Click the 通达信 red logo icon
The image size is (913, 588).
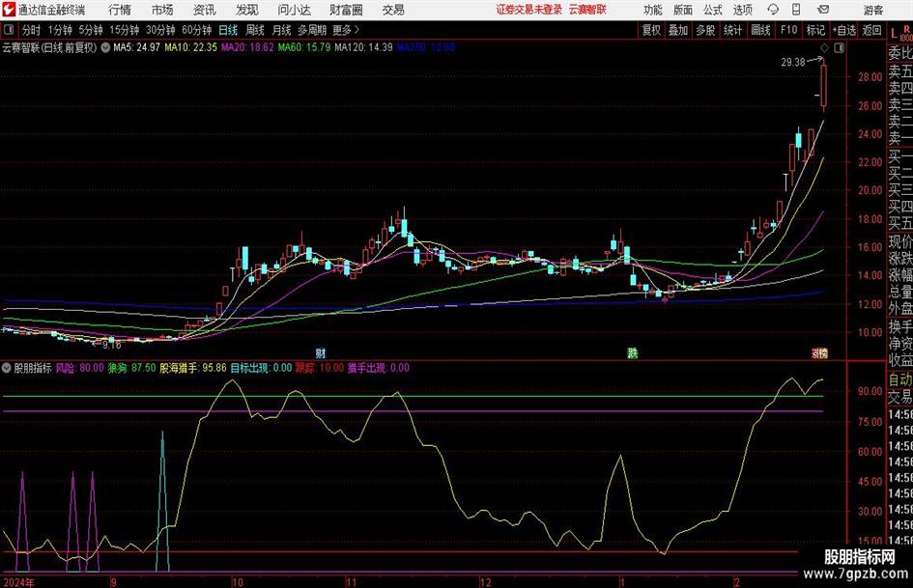[x=8, y=10]
